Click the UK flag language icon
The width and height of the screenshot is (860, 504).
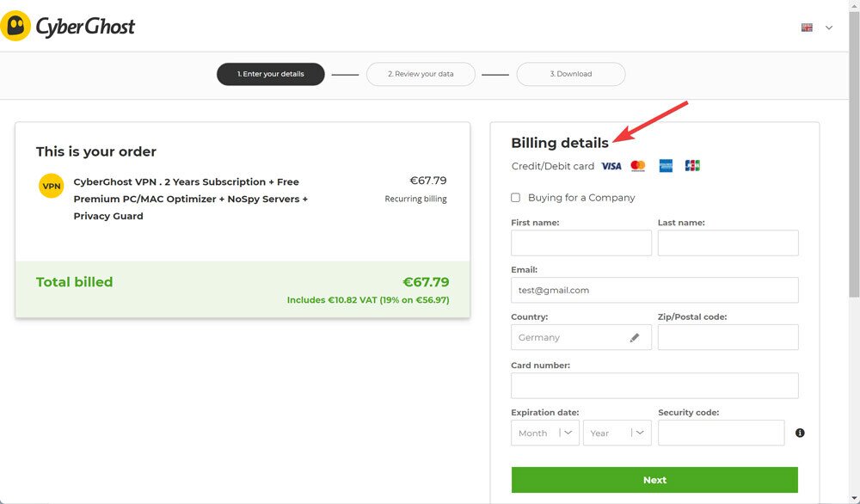point(807,28)
